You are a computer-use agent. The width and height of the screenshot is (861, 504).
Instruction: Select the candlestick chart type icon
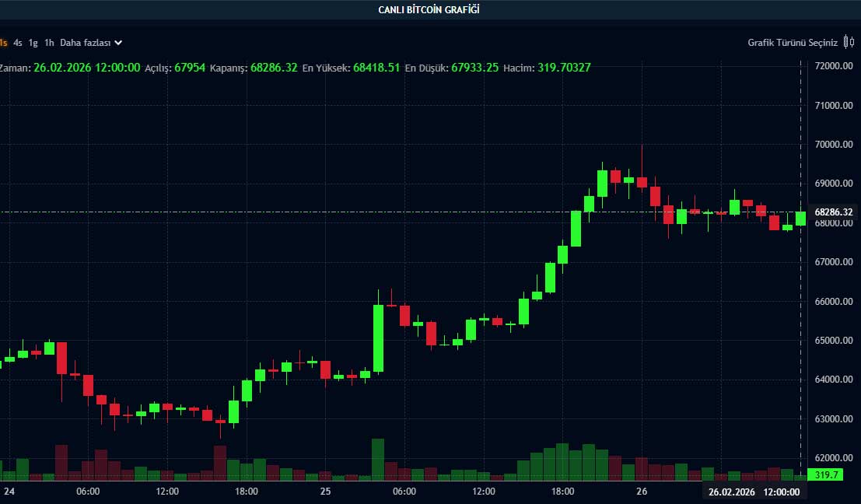[846, 41]
